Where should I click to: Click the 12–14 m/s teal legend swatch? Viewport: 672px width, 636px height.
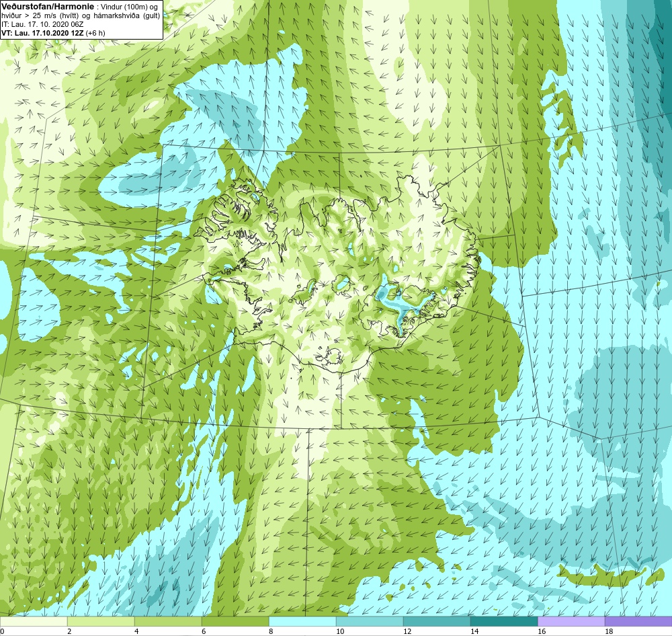(437, 621)
